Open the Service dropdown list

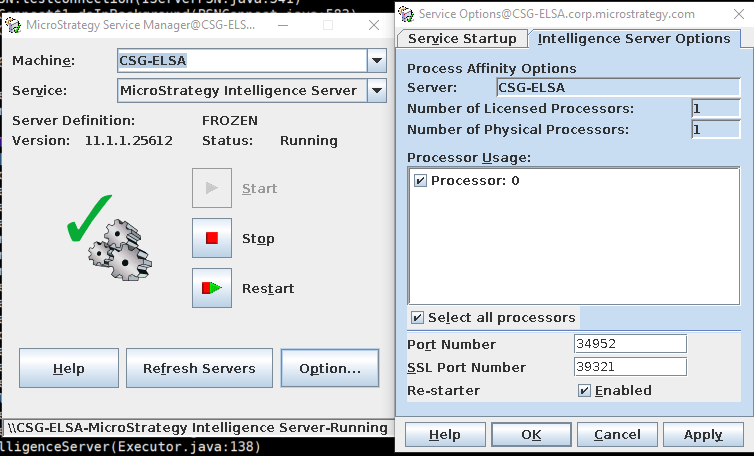(376, 90)
